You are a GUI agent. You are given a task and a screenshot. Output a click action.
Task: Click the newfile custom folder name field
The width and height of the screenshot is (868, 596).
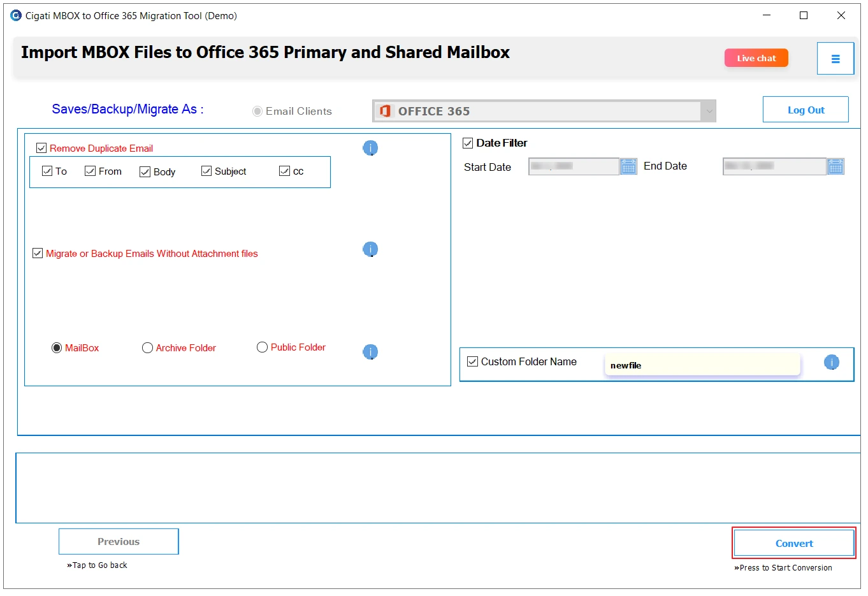[x=702, y=365]
